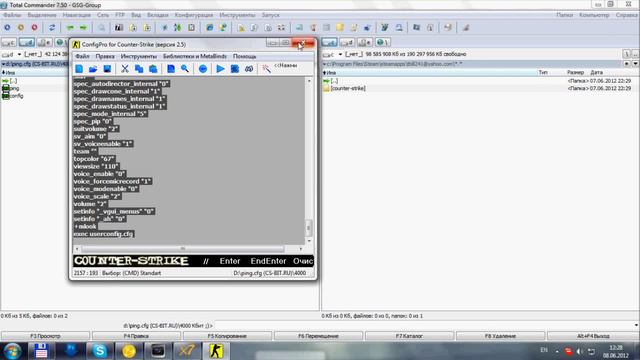Open the Запуск menu in Total Commander
This screenshot has width=640, height=360.
point(271,15)
